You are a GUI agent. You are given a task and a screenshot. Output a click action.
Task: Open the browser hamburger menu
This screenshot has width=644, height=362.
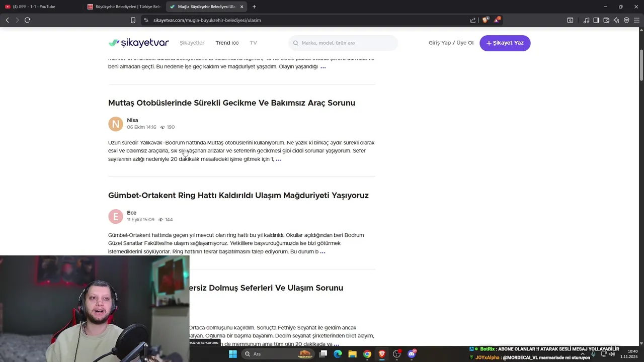636,20
